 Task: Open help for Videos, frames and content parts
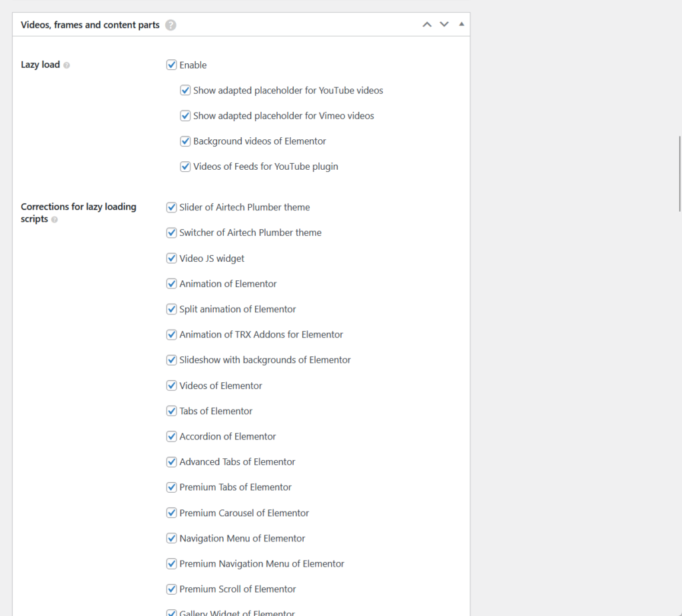tap(171, 25)
